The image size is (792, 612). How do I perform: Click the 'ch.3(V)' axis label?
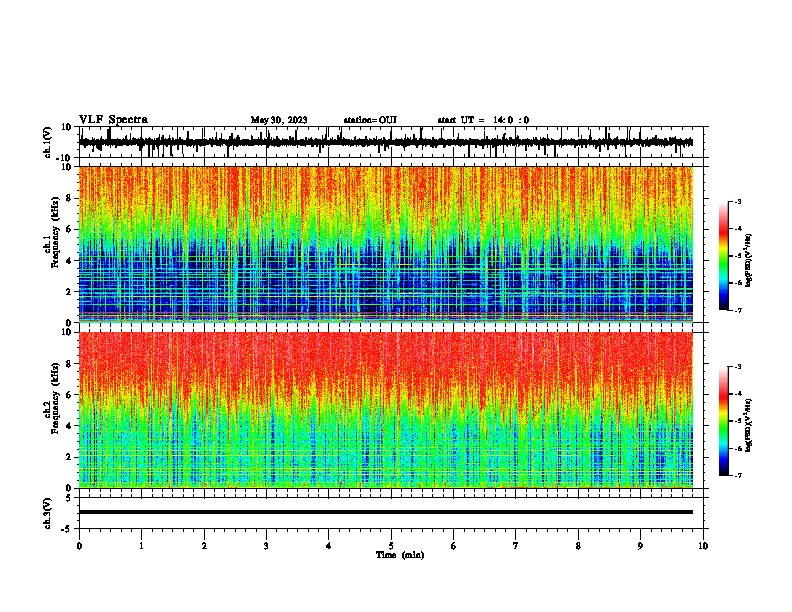point(48,513)
